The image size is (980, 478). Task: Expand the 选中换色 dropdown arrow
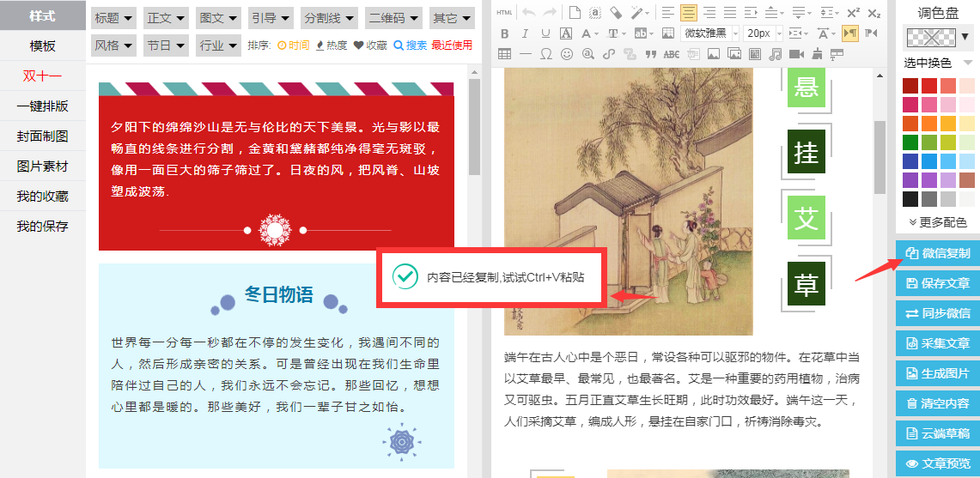(x=968, y=63)
